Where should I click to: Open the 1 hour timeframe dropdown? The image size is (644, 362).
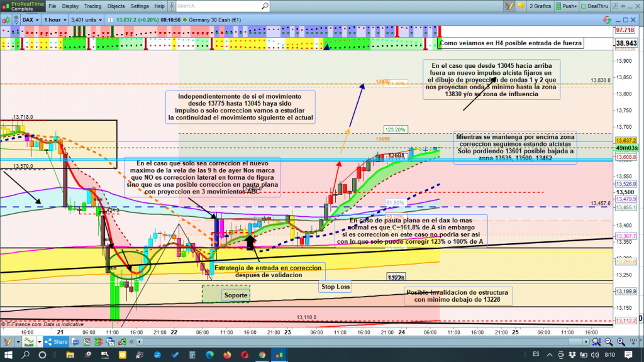click(55, 19)
